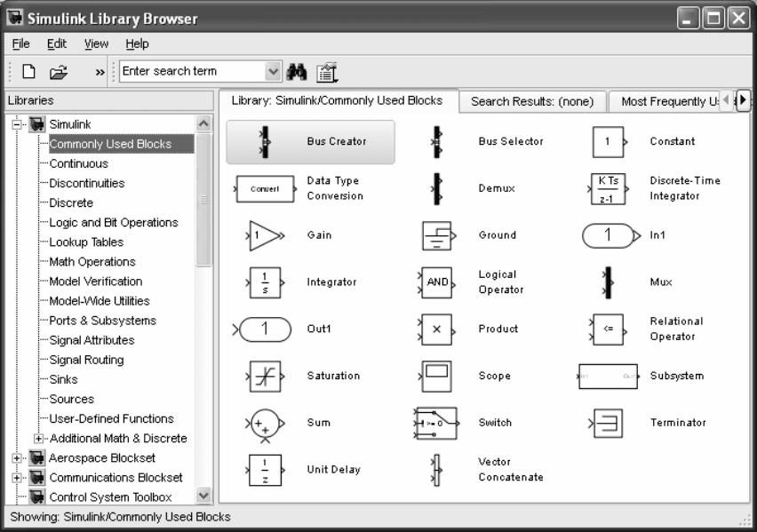Select the Math Operations library
Screen dimensions: 757x532
[x=92, y=262]
